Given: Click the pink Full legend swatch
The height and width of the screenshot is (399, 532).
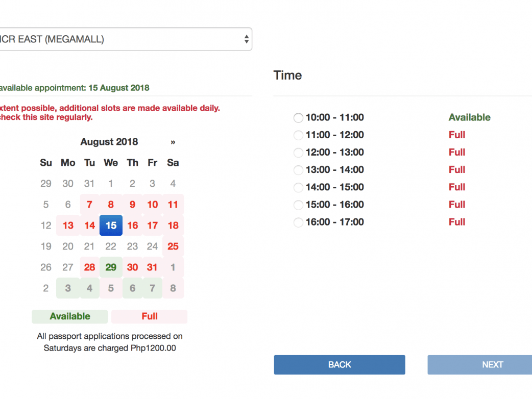Looking at the screenshot, I should coord(150,316).
